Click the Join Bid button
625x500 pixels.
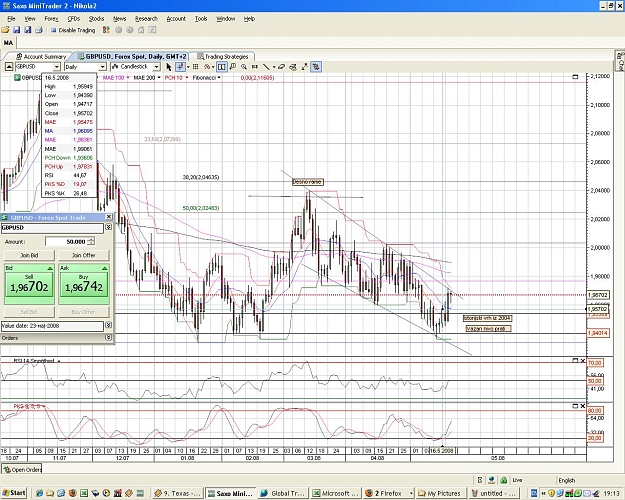click(29, 255)
